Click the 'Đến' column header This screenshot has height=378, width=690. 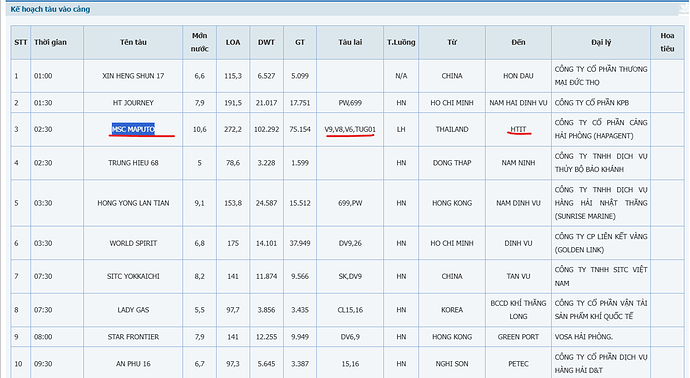(518, 42)
